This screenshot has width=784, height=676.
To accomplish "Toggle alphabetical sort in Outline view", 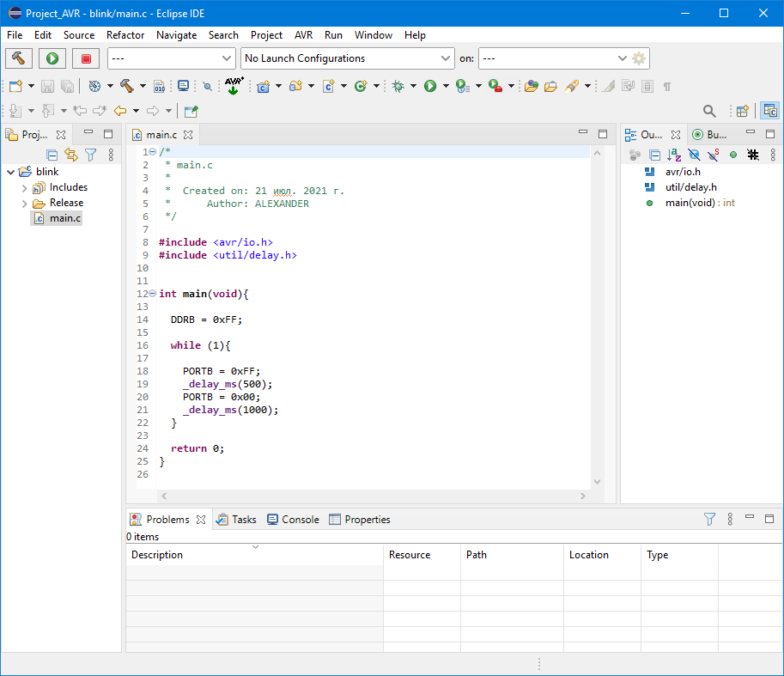I will pos(674,155).
